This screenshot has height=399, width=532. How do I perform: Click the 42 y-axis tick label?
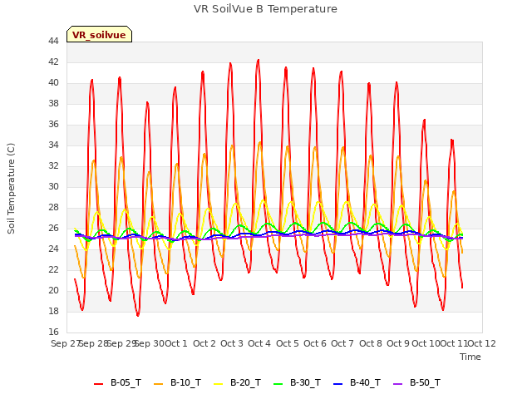click(x=53, y=62)
